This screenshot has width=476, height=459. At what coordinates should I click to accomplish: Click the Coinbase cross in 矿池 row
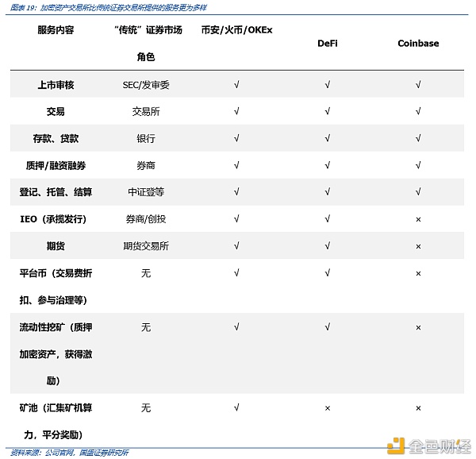click(418, 408)
